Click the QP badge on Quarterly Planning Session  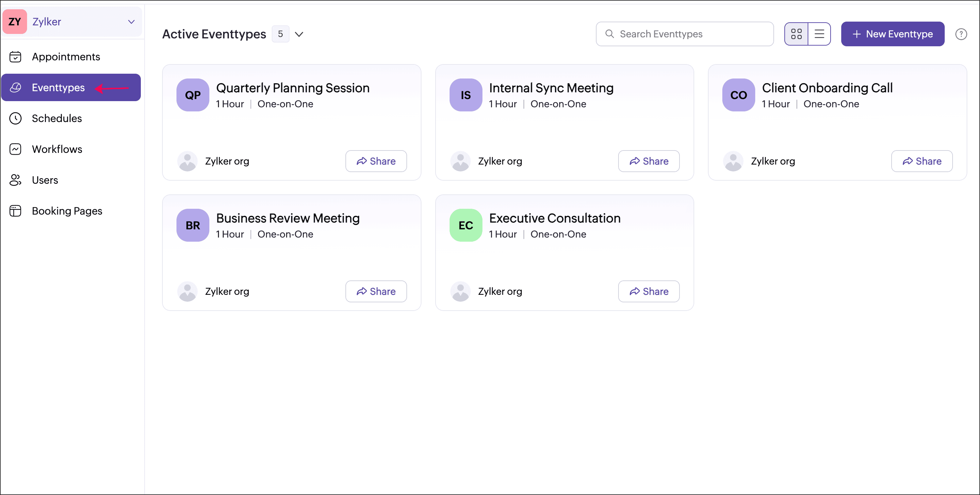click(193, 95)
